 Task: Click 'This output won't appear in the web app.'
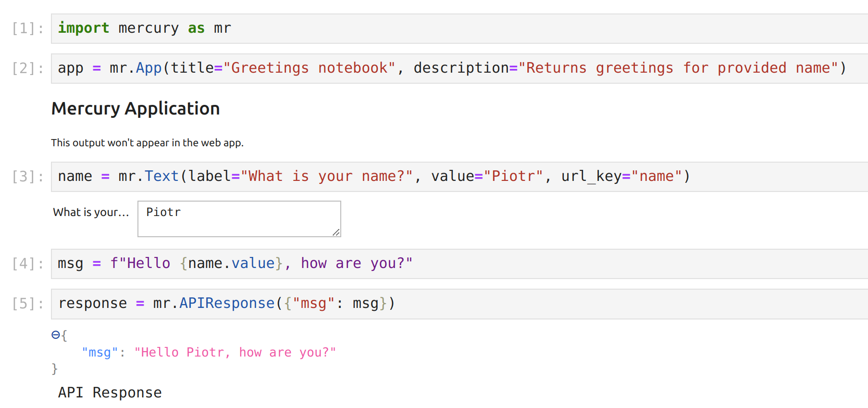[x=147, y=143]
